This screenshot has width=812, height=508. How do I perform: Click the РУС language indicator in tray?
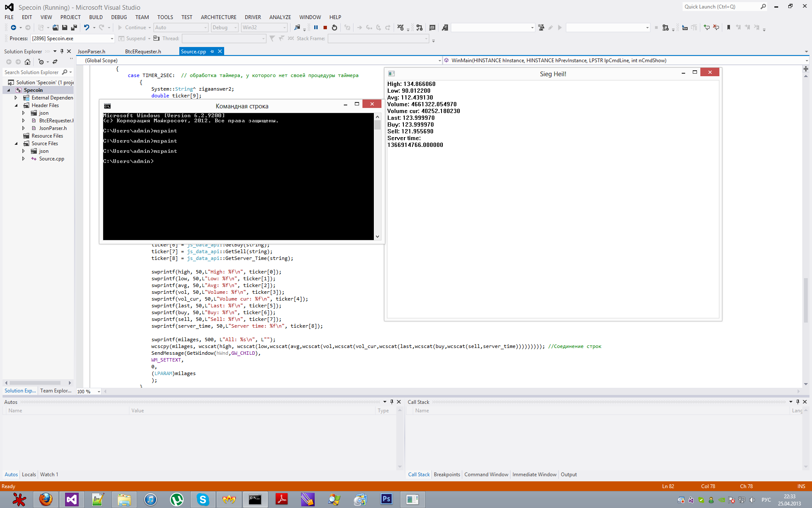click(x=766, y=500)
